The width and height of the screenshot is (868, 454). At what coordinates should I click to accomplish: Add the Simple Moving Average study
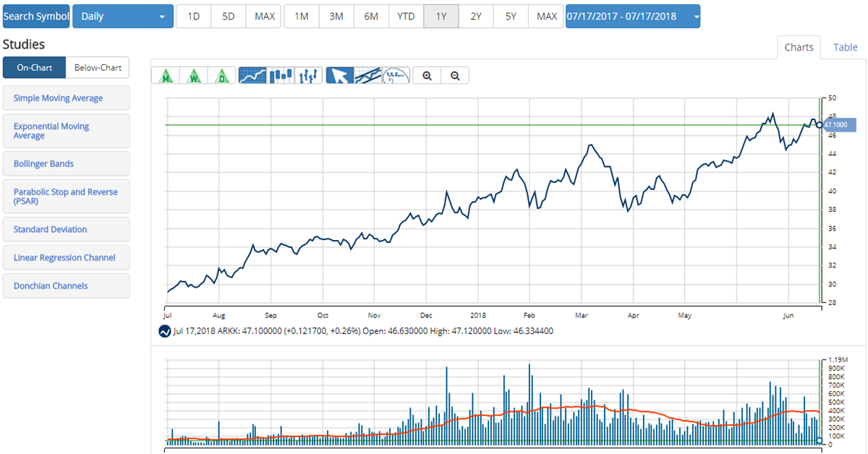pos(66,98)
